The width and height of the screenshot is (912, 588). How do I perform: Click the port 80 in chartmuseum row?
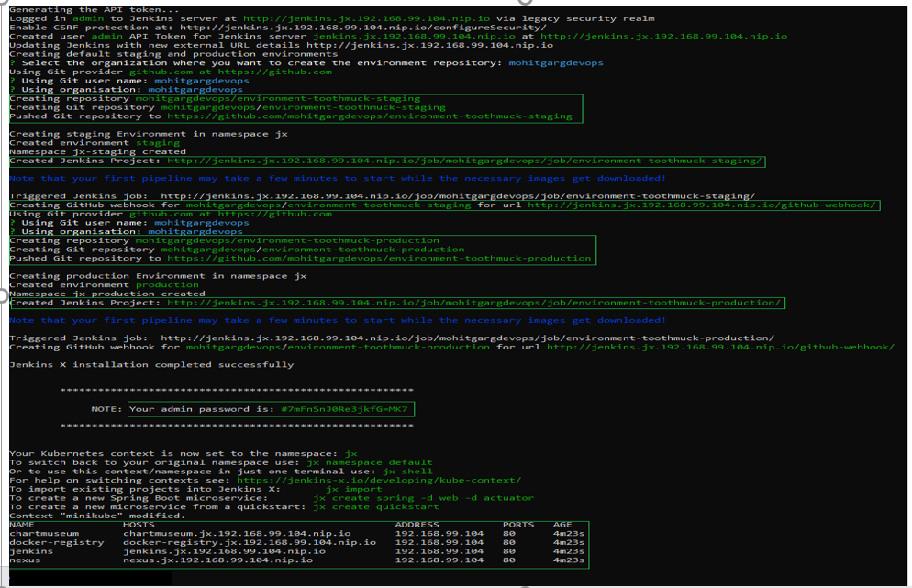(x=509, y=533)
